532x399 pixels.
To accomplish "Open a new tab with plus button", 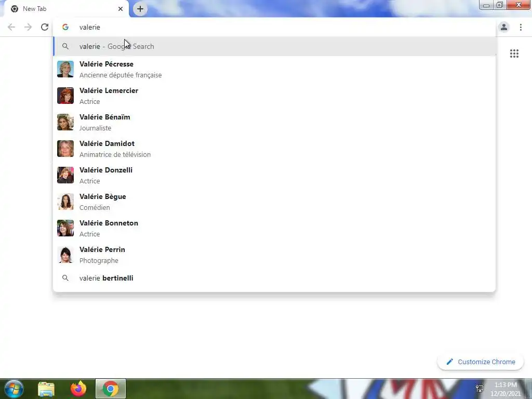I will [140, 9].
